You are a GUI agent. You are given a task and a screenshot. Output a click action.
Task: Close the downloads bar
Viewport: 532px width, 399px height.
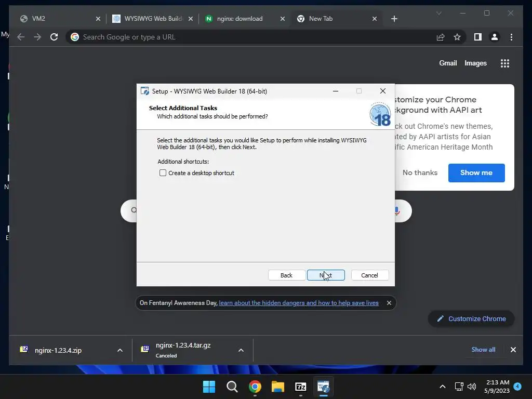513,350
